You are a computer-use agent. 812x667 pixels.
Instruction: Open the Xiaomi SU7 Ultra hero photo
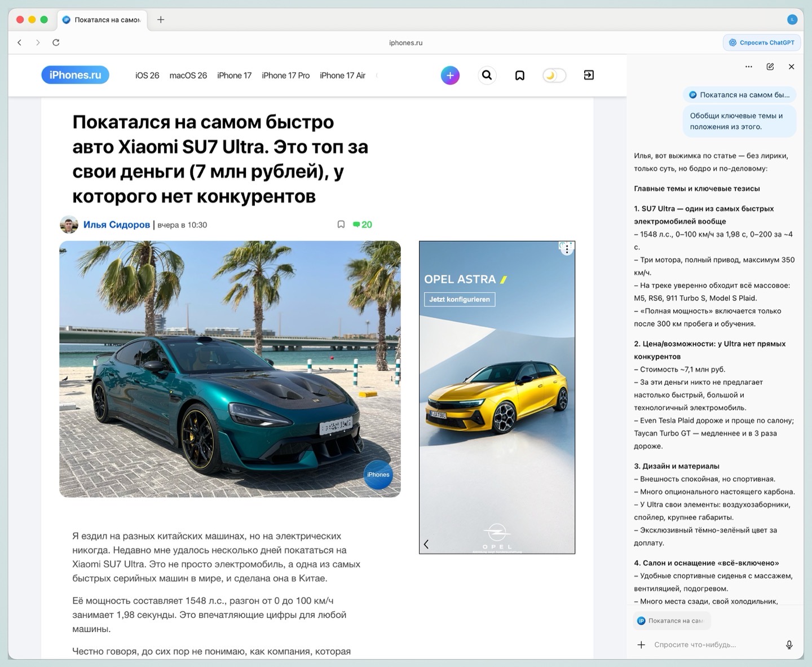coord(230,369)
